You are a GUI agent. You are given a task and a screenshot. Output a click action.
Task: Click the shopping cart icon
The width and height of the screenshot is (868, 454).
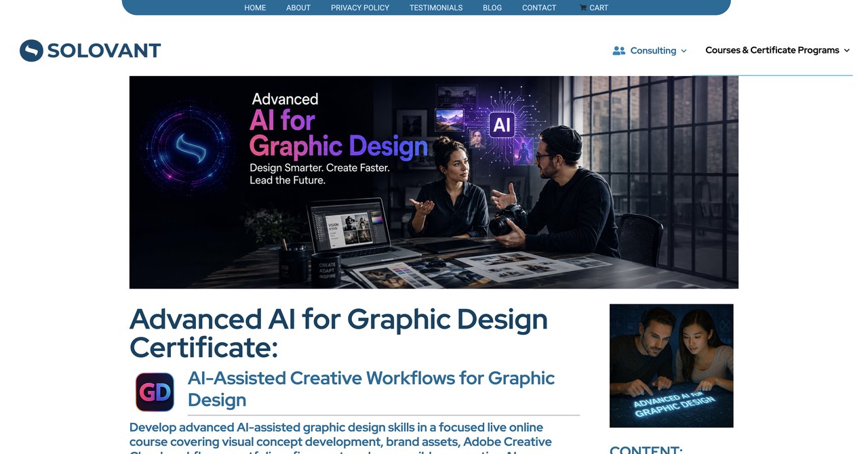(583, 8)
